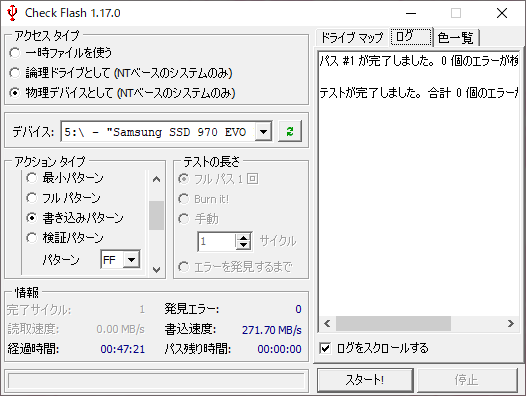This screenshot has width=526, height=396.
Task: Increase the cycle count spinner
Action: pyautogui.click(x=244, y=238)
